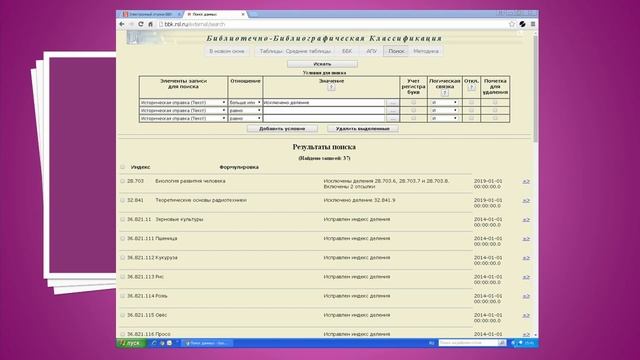Click the empty value field in the second condition

pyautogui.click(x=324, y=111)
